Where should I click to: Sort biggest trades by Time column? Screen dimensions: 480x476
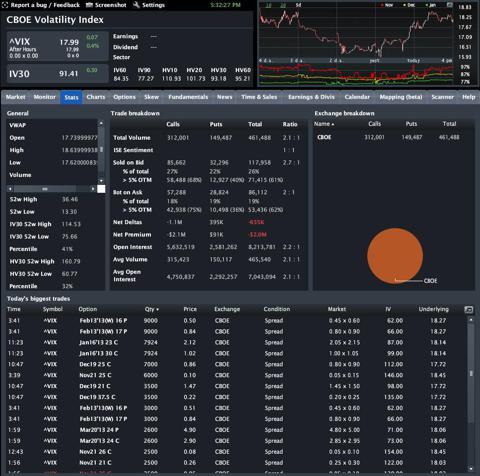click(x=14, y=309)
